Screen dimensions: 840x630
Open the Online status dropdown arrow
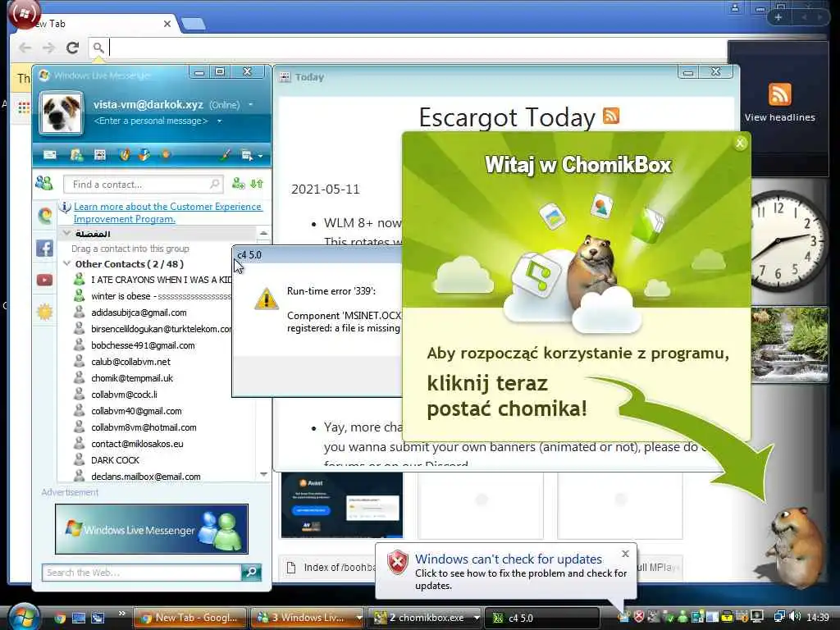pos(251,105)
